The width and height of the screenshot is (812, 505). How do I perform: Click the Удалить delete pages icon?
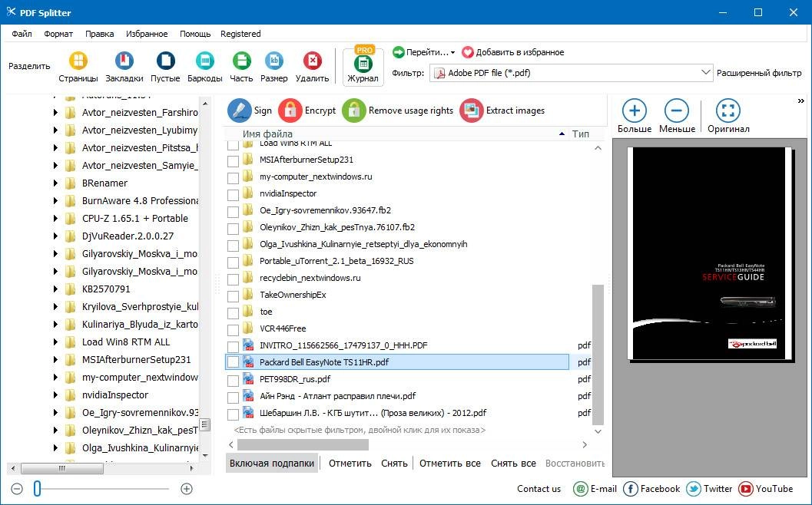312,61
